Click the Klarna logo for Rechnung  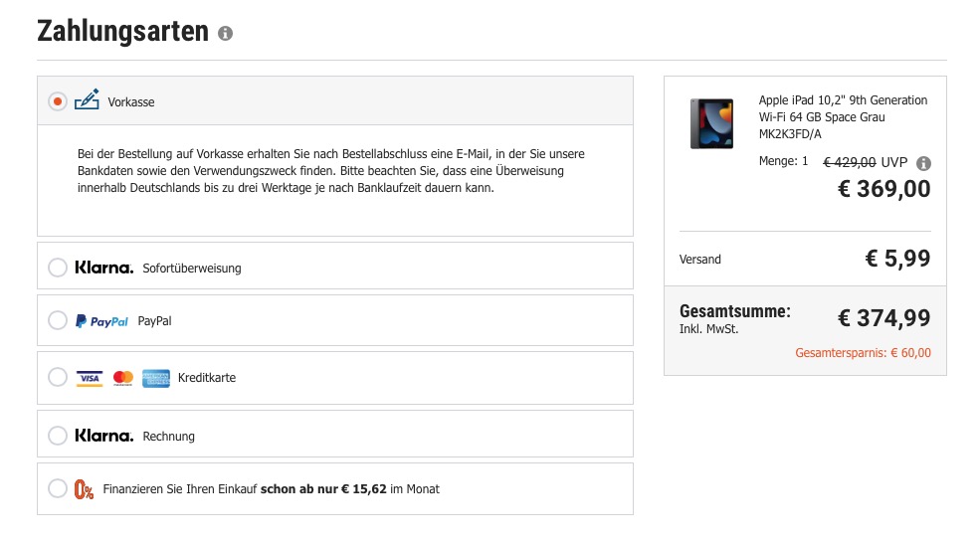click(x=103, y=436)
